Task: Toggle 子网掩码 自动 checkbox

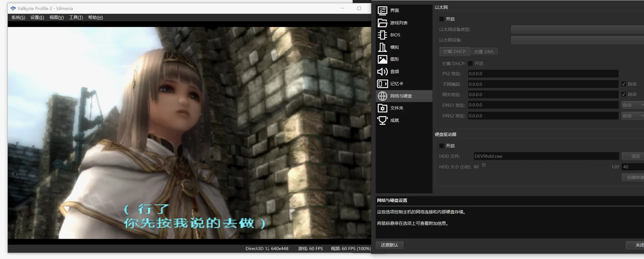Action: pos(623,84)
